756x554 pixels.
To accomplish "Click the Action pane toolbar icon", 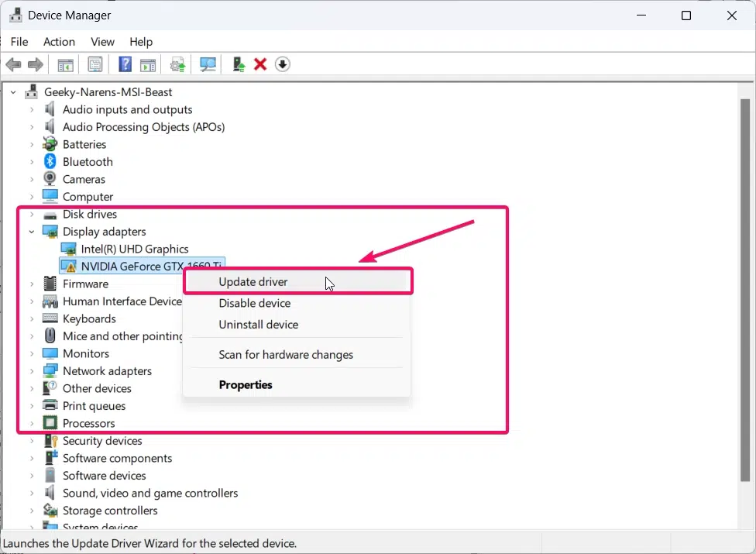I will click(148, 64).
